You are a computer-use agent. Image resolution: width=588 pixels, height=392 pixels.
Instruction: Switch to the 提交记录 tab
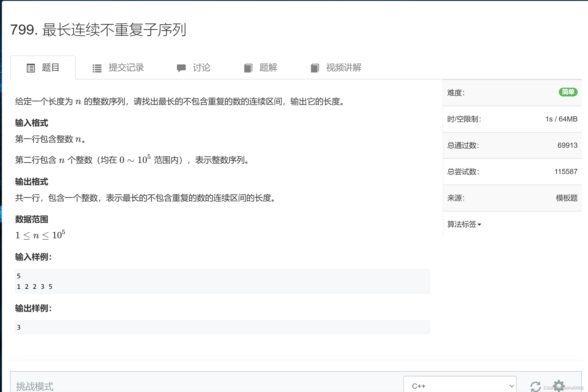126,68
